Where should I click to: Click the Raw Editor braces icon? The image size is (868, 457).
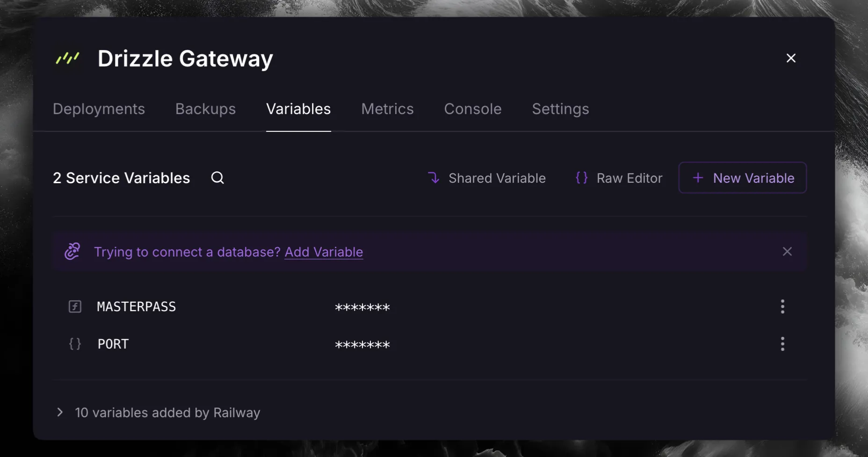[581, 178]
